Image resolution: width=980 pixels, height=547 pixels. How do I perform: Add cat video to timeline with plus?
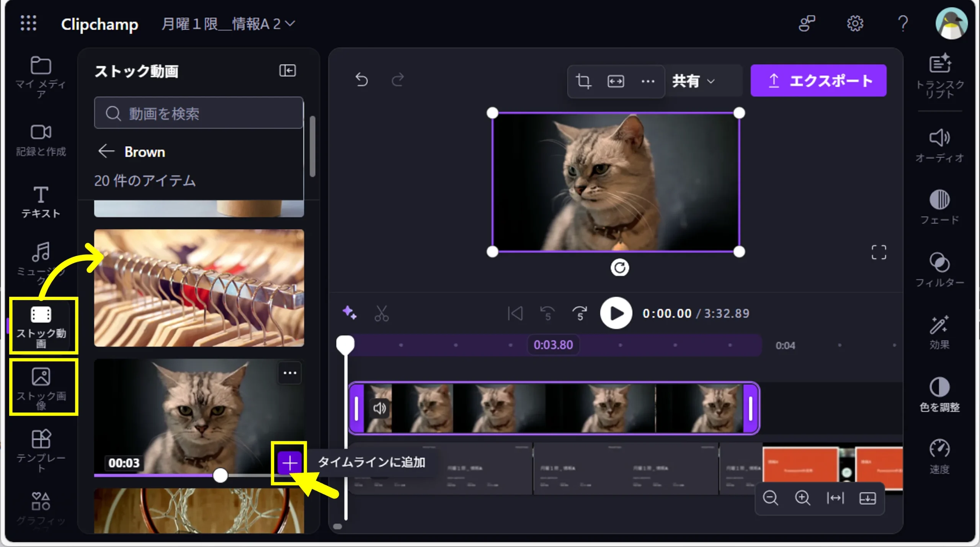(289, 463)
